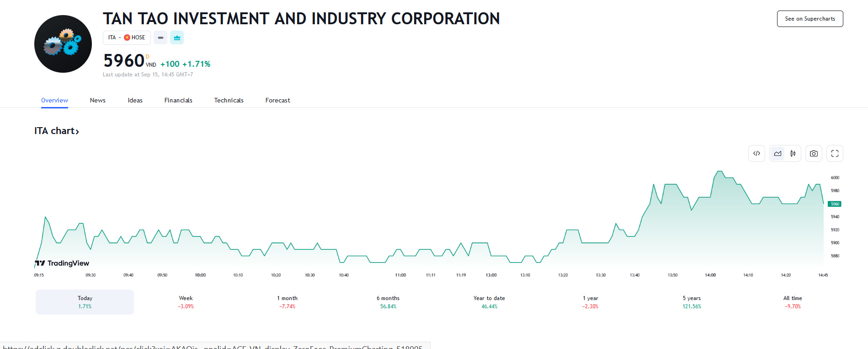Click the market status dash icon

click(x=160, y=38)
